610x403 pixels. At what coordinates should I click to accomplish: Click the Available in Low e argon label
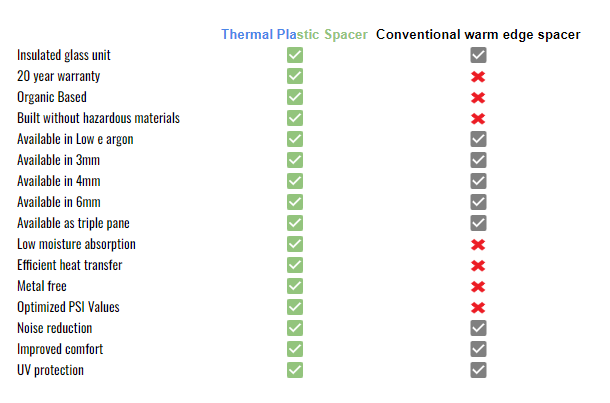(75, 139)
